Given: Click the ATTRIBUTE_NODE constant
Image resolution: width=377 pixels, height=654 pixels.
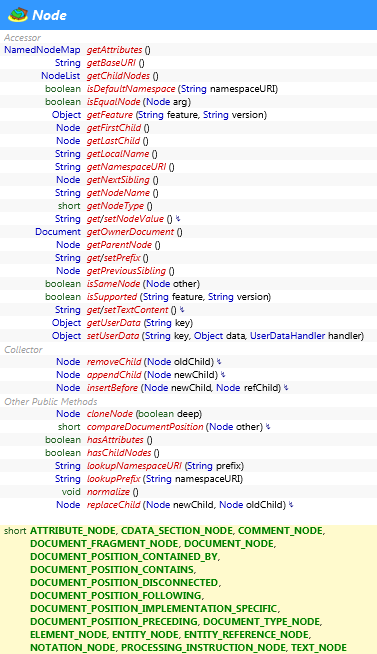Looking at the screenshot, I should tap(73, 531).
